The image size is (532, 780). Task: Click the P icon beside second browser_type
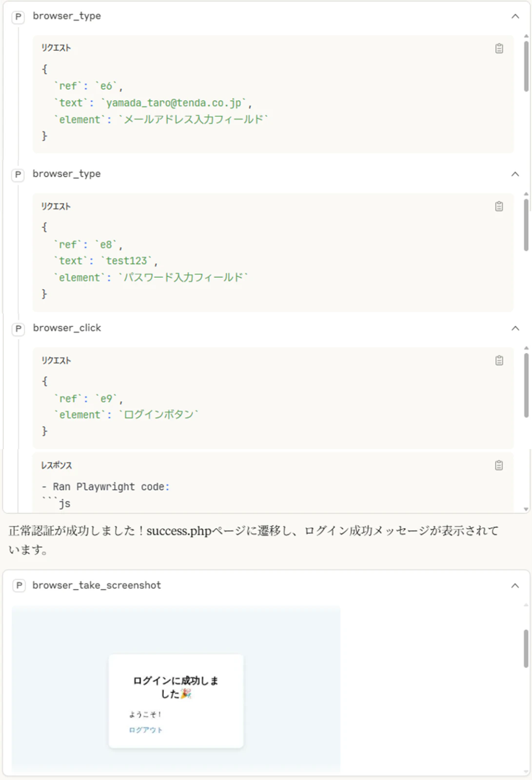pyautogui.click(x=18, y=175)
